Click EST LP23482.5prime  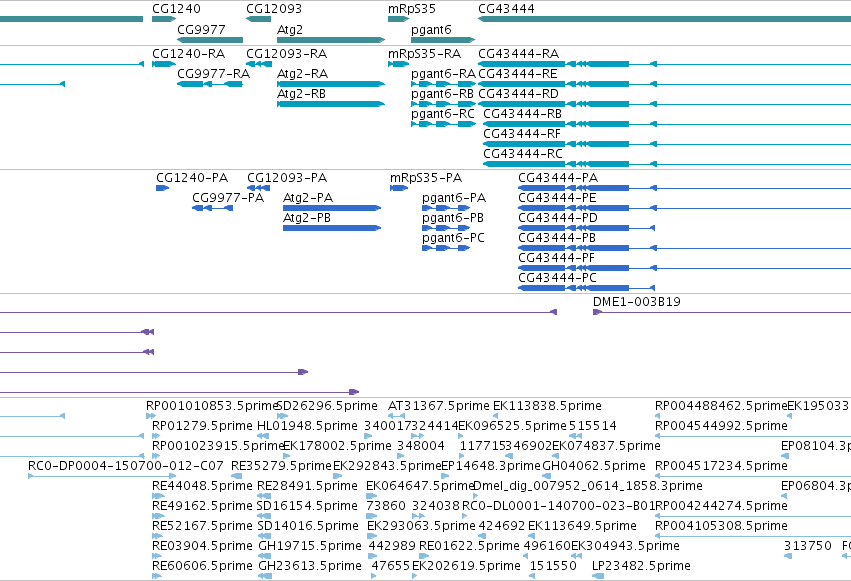coord(642,567)
